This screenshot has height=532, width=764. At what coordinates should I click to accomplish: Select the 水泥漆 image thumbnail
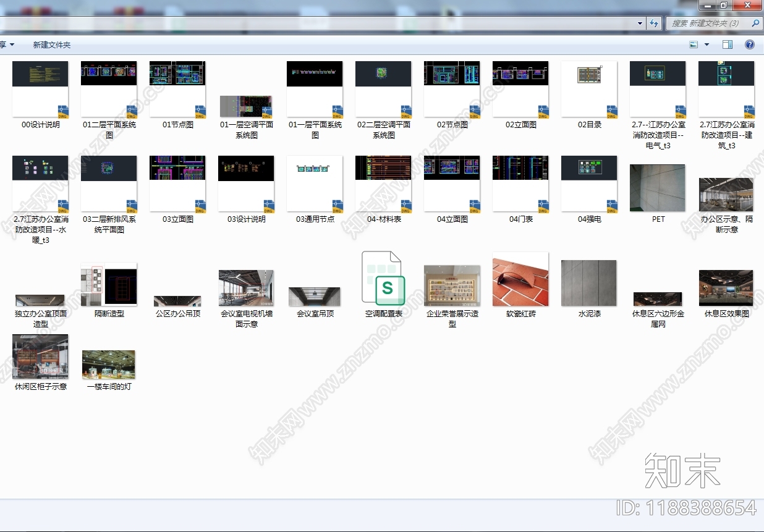click(x=589, y=283)
